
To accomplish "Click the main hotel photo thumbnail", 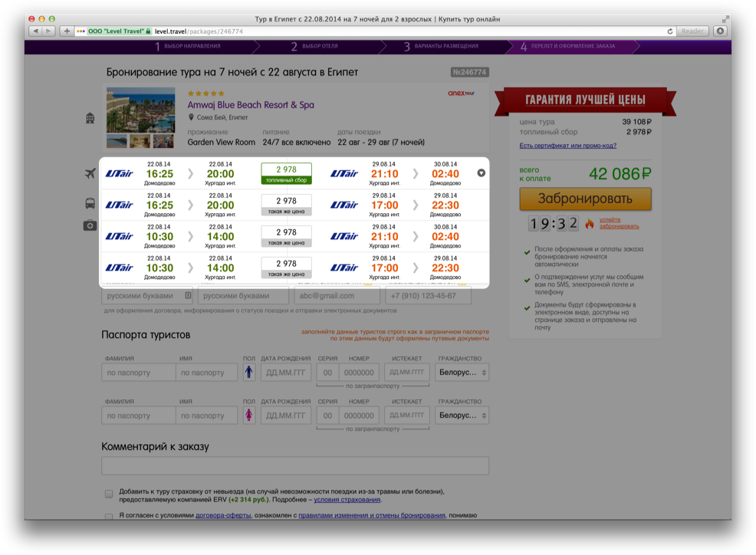I will click(x=141, y=110).
